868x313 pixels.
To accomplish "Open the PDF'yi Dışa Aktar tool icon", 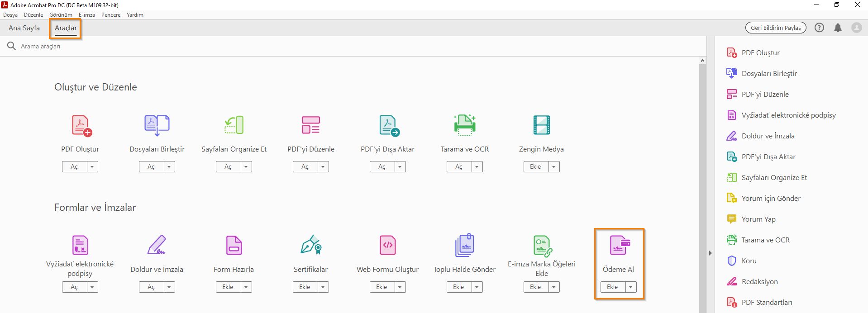I will pos(389,125).
